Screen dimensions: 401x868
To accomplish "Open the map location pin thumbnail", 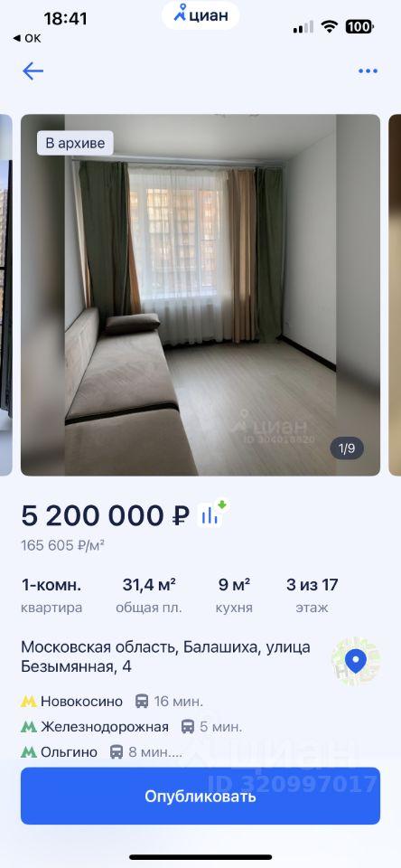I will (355, 661).
